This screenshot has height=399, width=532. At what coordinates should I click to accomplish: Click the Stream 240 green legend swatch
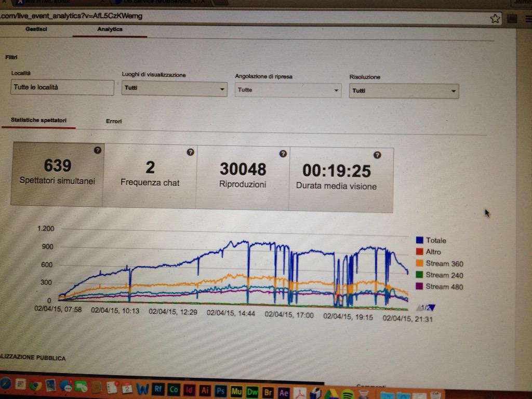pos(419,274)
